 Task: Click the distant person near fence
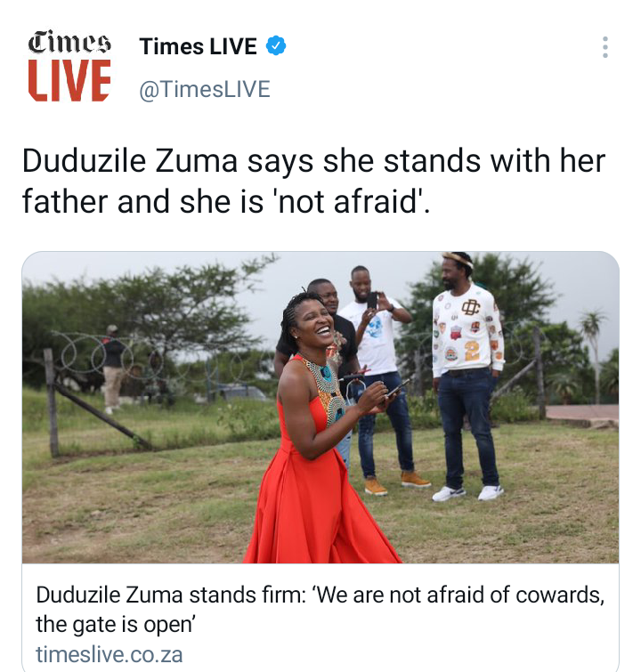pyautogui.click(x=113, y=368)
